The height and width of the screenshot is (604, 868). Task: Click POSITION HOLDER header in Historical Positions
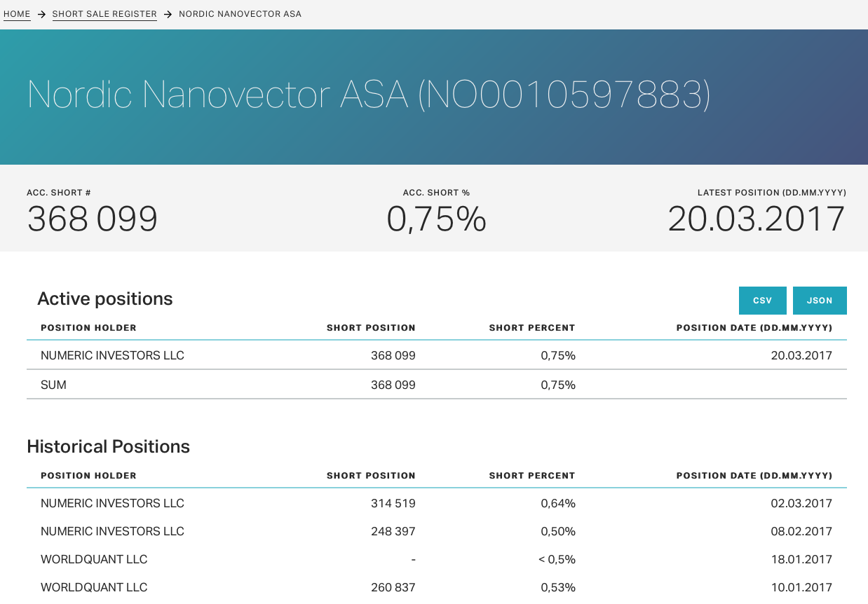point(88,476)
